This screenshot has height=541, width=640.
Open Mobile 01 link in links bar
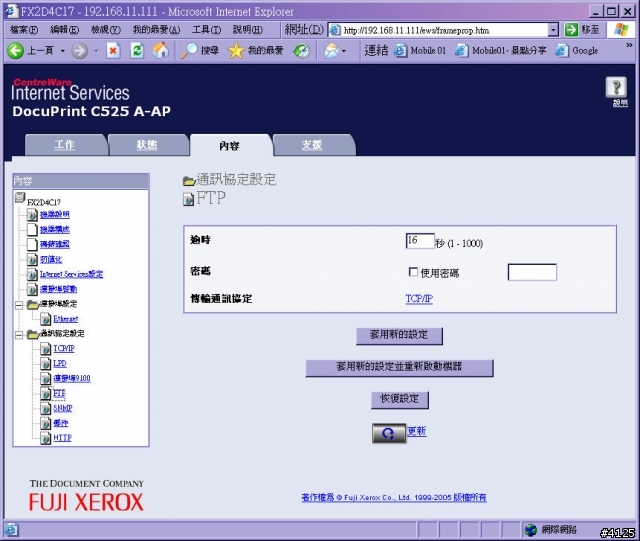click(420, 51)
